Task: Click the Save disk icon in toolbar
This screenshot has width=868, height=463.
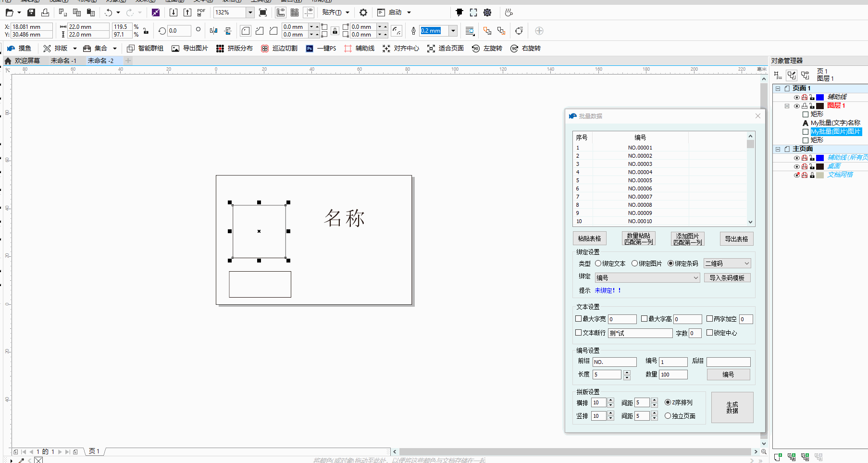Action: tap(31, 13)
